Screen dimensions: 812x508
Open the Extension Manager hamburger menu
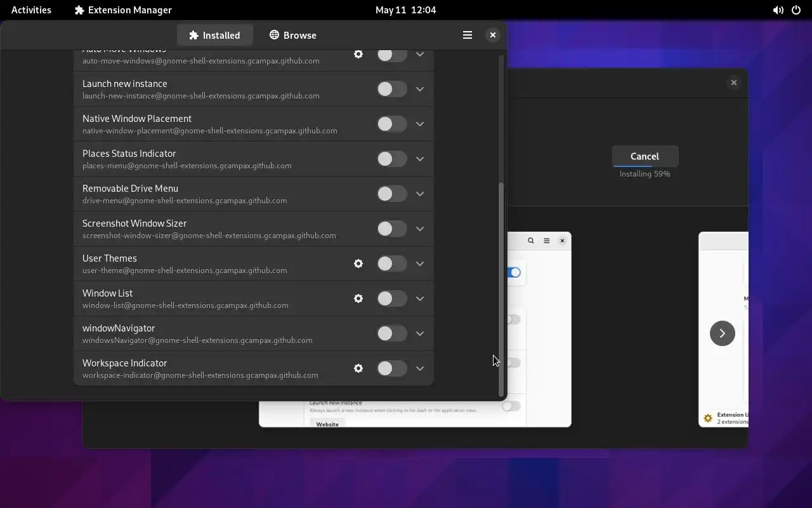pos(468,35)
